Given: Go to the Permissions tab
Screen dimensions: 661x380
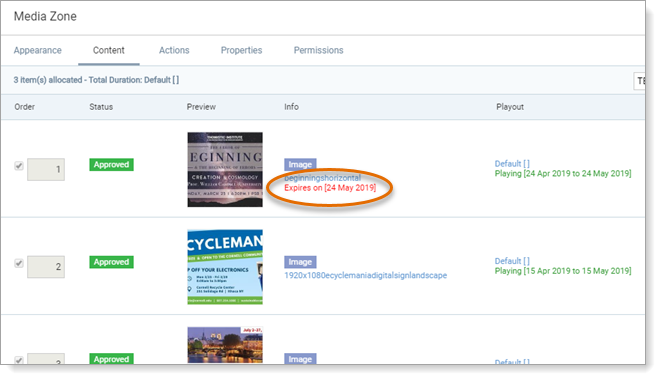Looking at the screenshot, I should [x=319, y=50].
